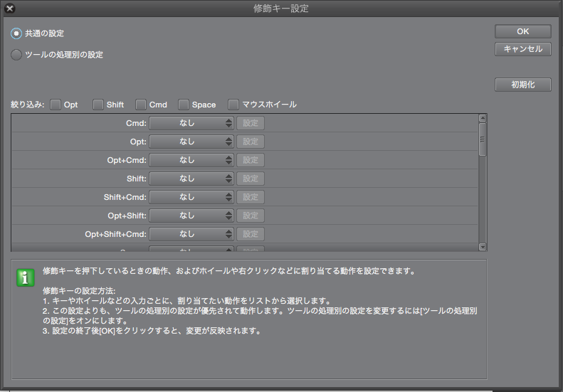
Task: Open the Opt+Shift+Cmd action dropdown
Action: (191, 234)
